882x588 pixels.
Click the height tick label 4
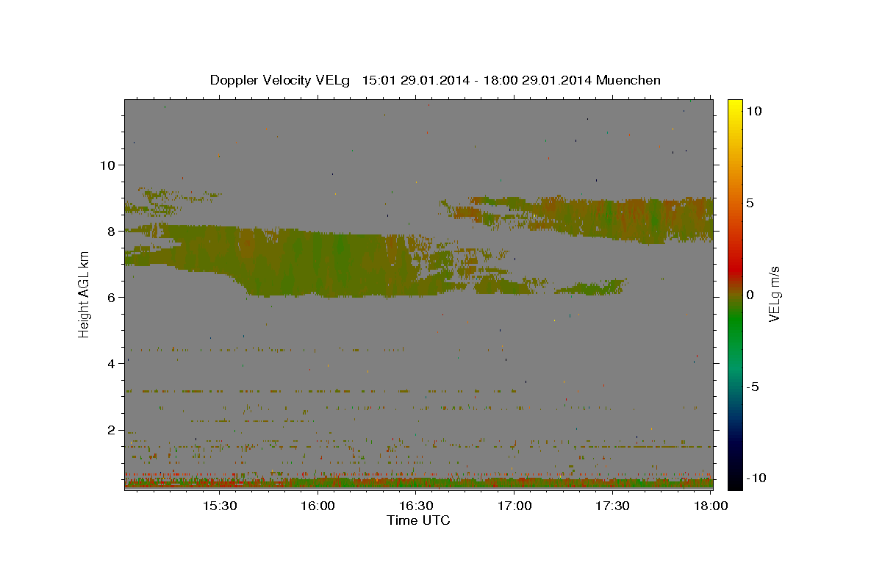(111, 363)
